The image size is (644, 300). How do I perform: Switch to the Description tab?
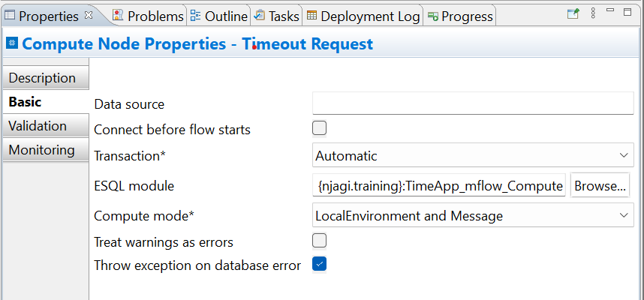46,77
